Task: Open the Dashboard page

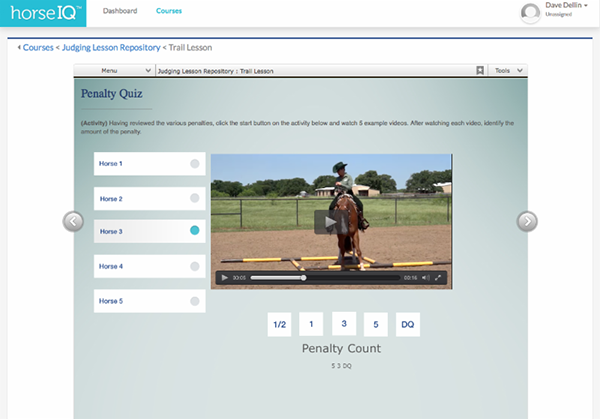Action: pyautogui.click(x=120, y=11)
